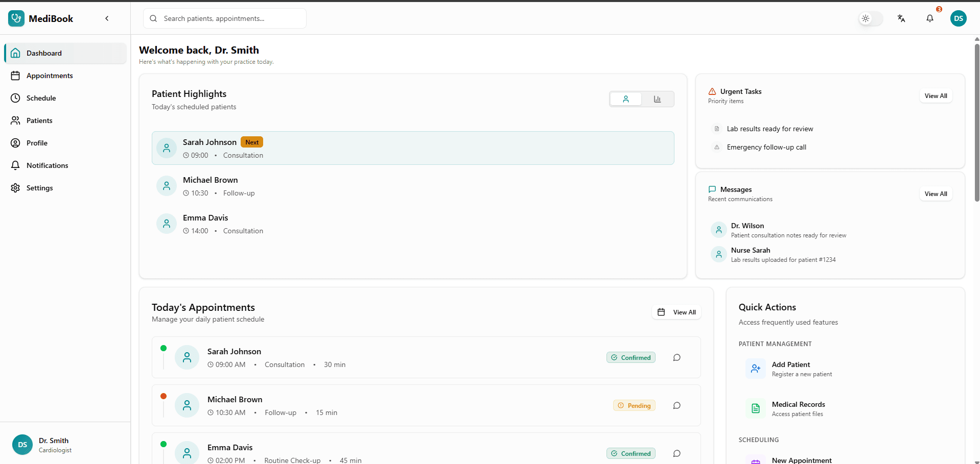Click the Next badge beside Sarah Johnson
Image resolution: width=980 pixels, height=464 pixels.
click(252, 142)
